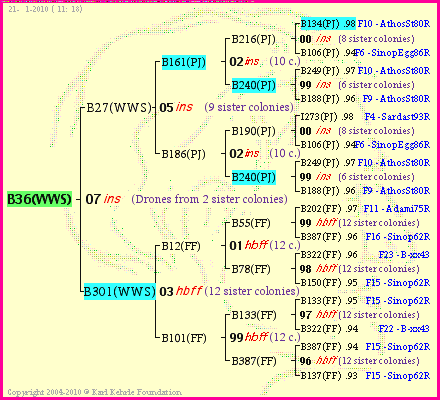Open the F22 - B-xx43 lineage link
The width and height of the screenshot is (440, 400).
404,329
